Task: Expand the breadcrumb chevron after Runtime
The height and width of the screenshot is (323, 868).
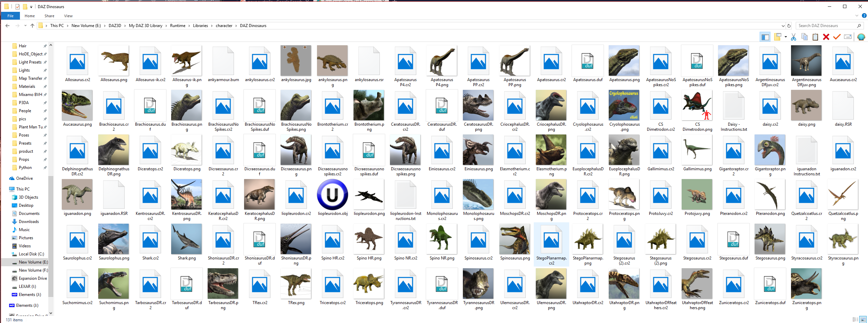Action: click(189, 26)
